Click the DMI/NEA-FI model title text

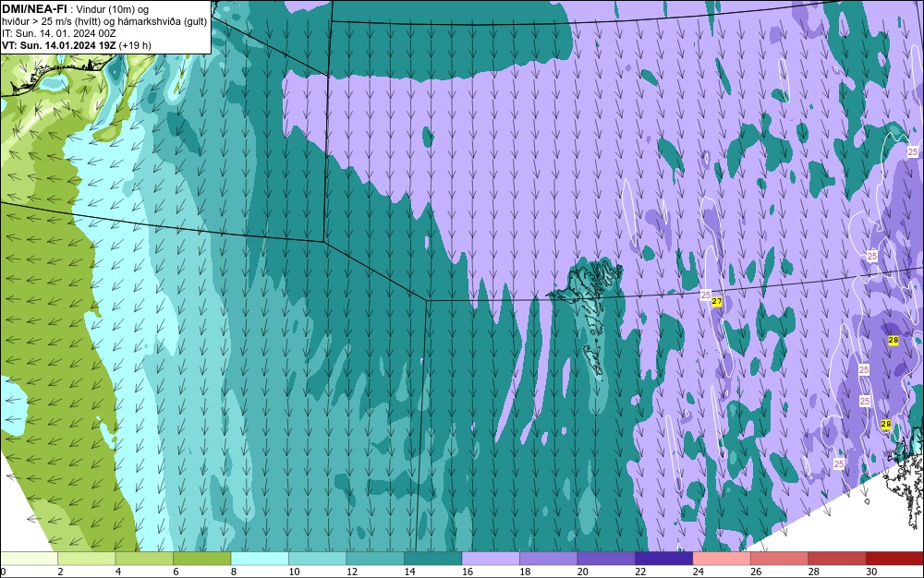pyautogui.click(x=34, y=9)
